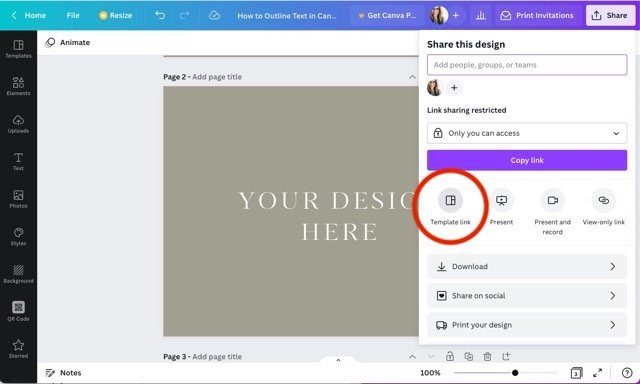
Task: Redo the last action
Action: (x=184, y=16)
